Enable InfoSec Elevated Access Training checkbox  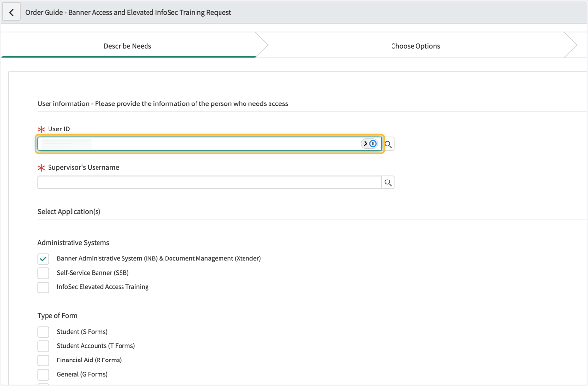point(43,287)
